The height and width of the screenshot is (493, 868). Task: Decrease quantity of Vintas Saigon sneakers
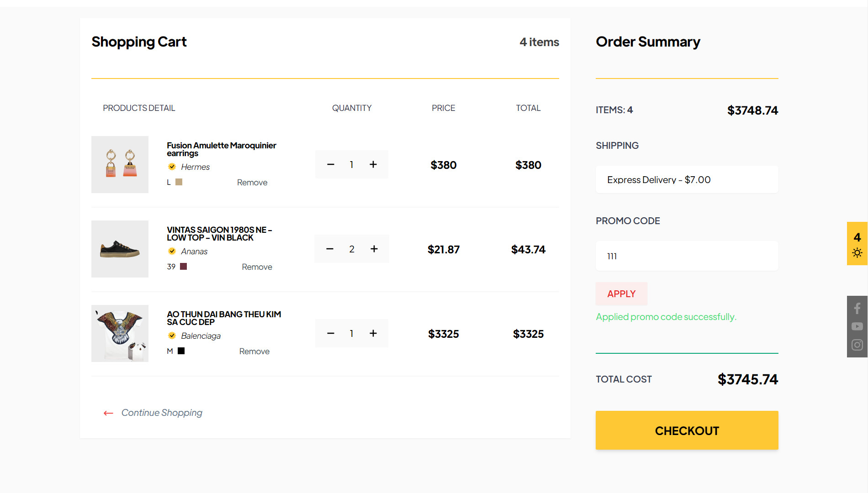[330, 249]
